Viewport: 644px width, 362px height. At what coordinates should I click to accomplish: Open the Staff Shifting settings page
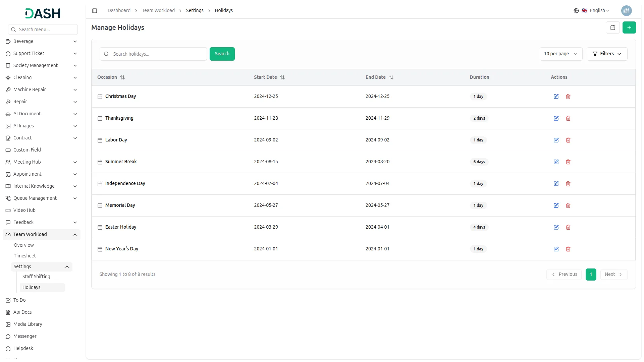(x=36, y=277)
